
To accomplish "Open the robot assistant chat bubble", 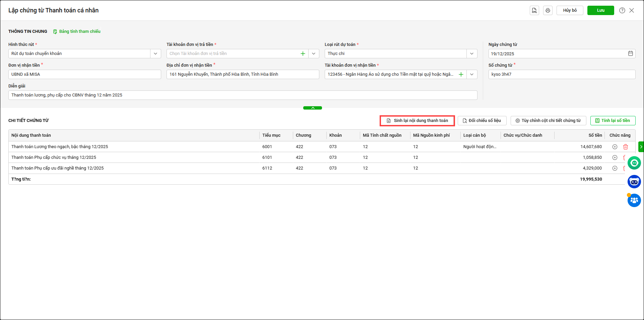I will 634,182.
